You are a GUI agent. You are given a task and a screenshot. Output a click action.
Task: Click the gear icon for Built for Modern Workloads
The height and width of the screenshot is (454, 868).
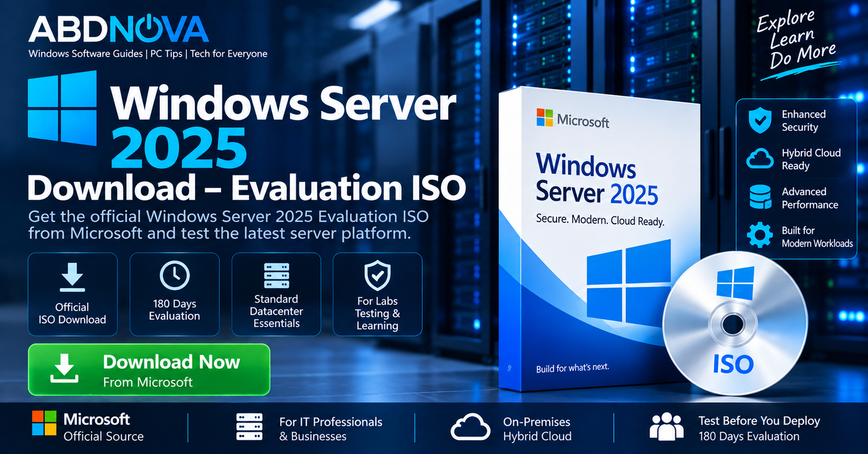[760, 235]
